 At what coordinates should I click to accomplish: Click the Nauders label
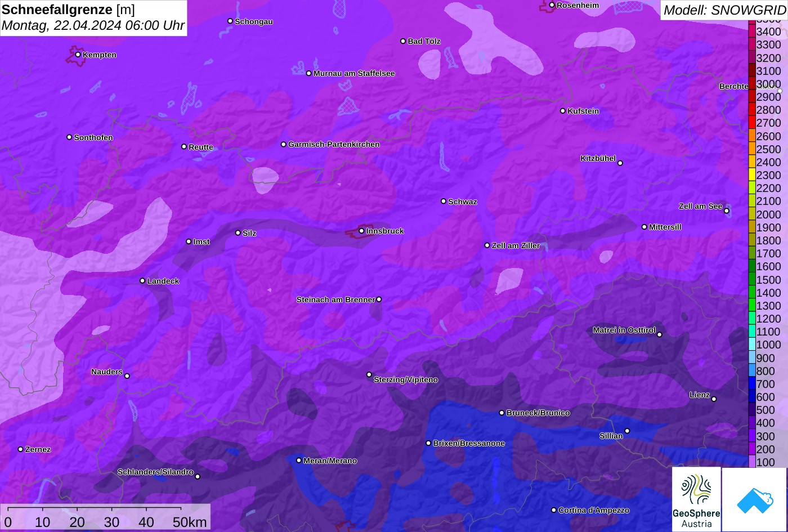[x=107, y=372]
